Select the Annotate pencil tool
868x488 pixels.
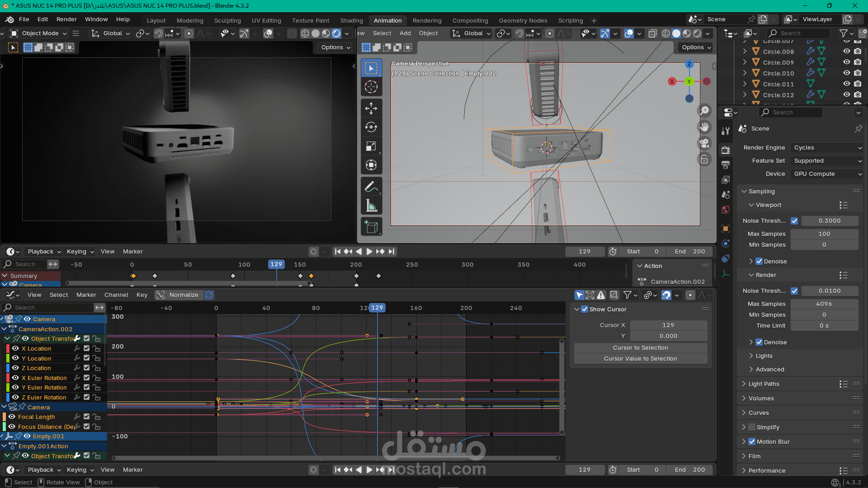(x=371, y=187)
